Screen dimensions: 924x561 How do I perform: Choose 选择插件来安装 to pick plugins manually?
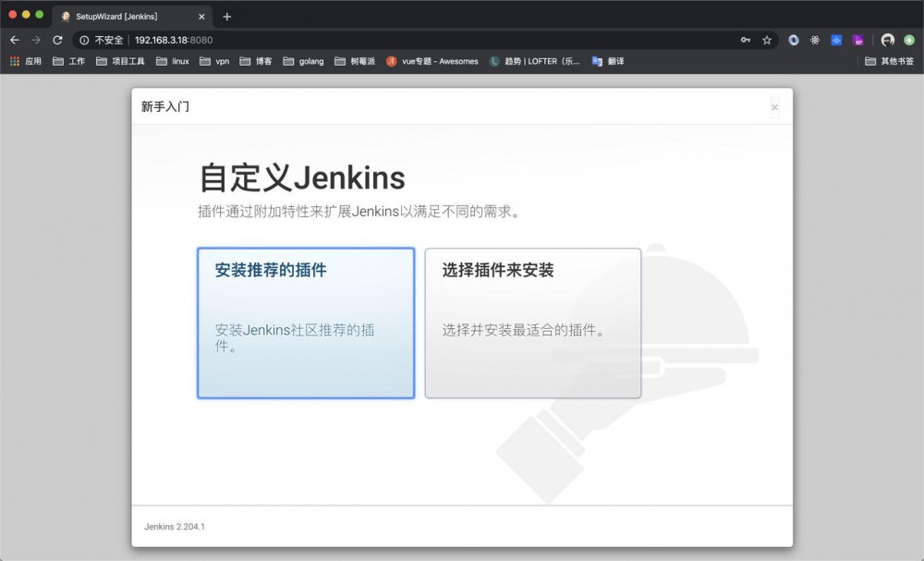[532, 323]
